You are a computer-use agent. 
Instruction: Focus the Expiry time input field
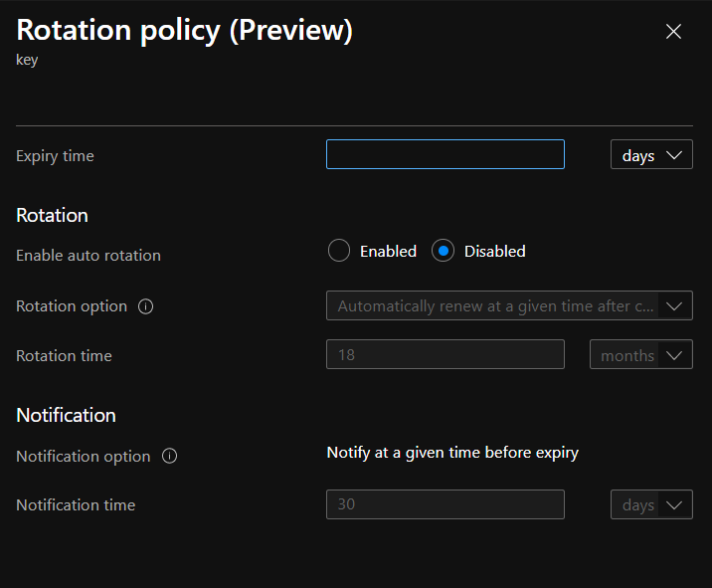[x=445, y=155]
